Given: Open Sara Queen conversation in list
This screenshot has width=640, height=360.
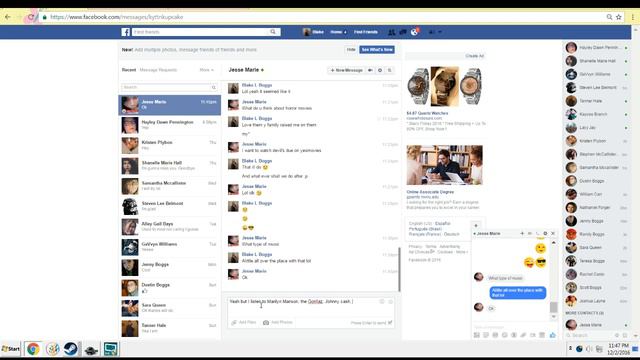Looking at the screenshot, I should point(170,308).
